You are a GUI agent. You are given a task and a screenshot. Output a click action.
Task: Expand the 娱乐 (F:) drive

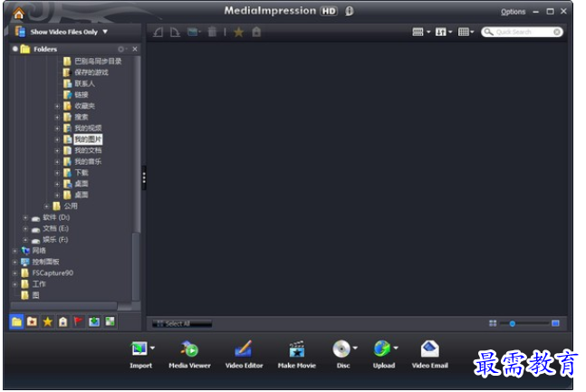(25, 240)
